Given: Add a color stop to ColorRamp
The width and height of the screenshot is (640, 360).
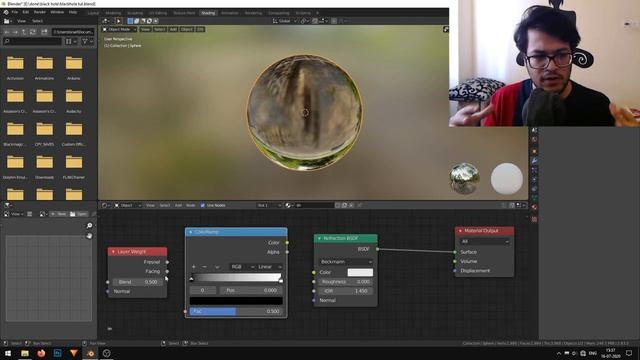Looking at the screenshot, I should (x=193, y=267).
